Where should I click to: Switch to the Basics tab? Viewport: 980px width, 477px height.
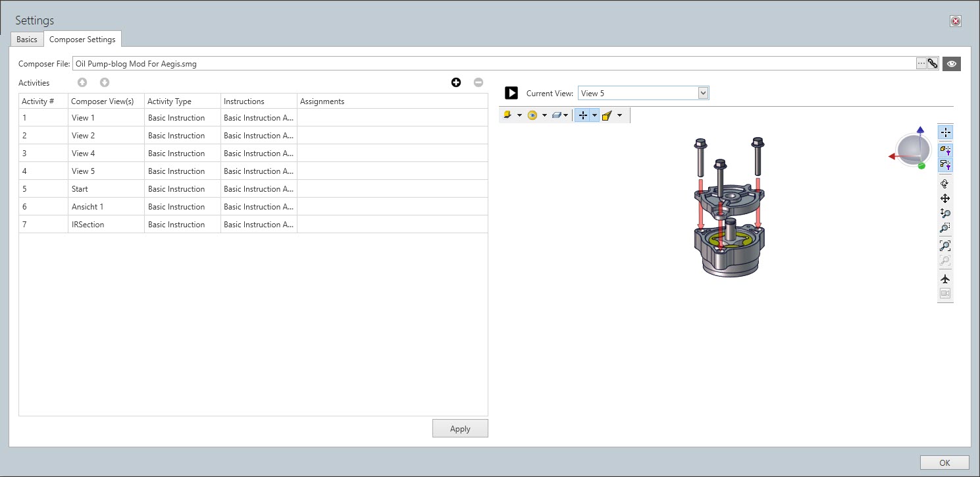[x=27, y=40]
